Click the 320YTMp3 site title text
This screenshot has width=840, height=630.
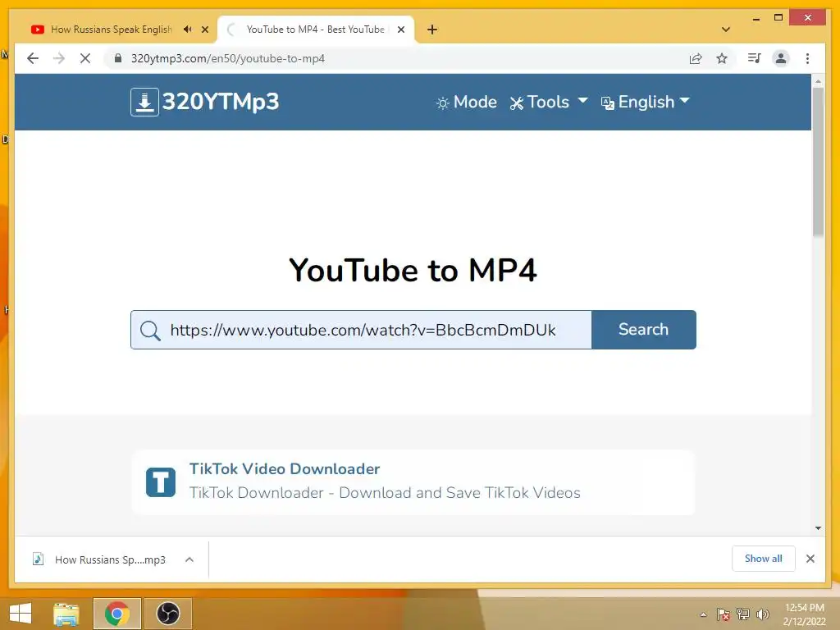point(220,102)
